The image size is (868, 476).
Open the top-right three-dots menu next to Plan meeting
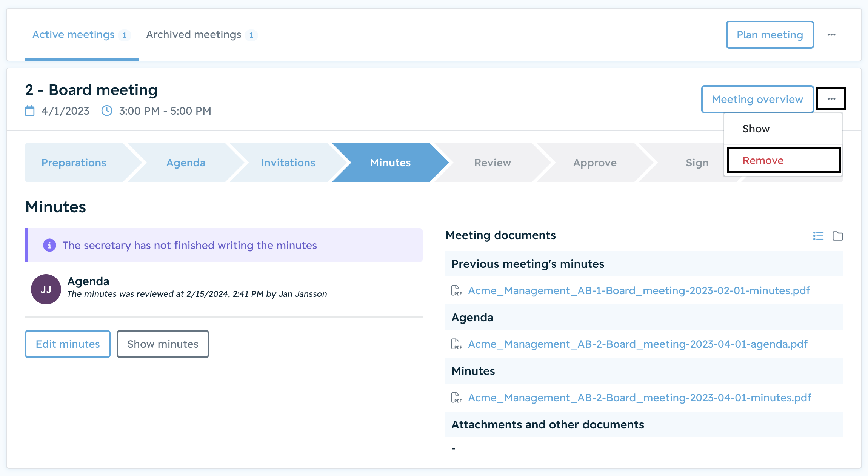(x=831, y=35)
